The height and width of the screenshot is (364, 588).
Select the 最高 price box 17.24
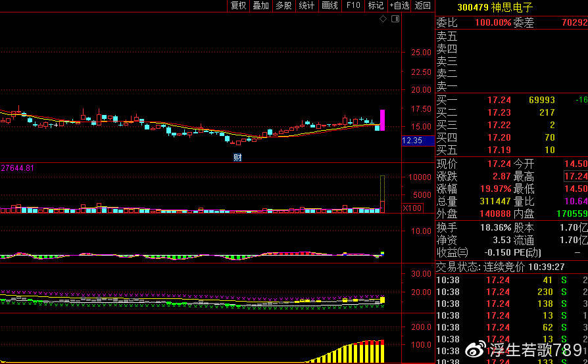pyautogui.click(x=576, y=176)
